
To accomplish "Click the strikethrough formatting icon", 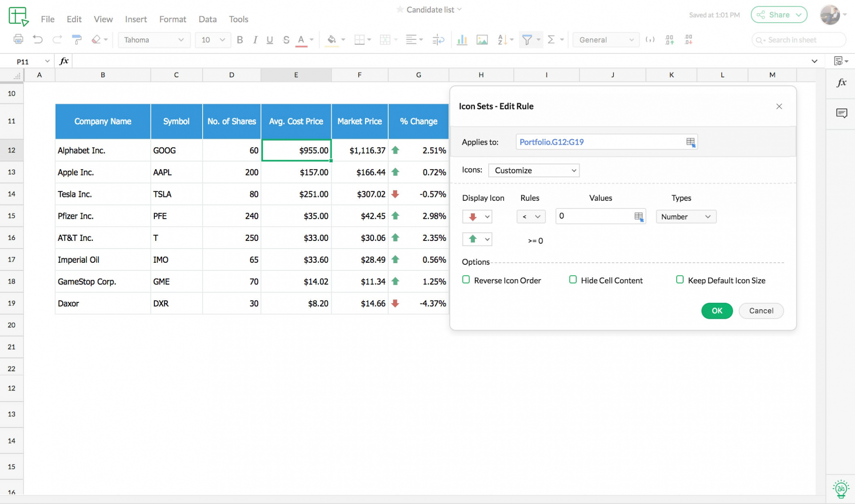I will [286, 40].
